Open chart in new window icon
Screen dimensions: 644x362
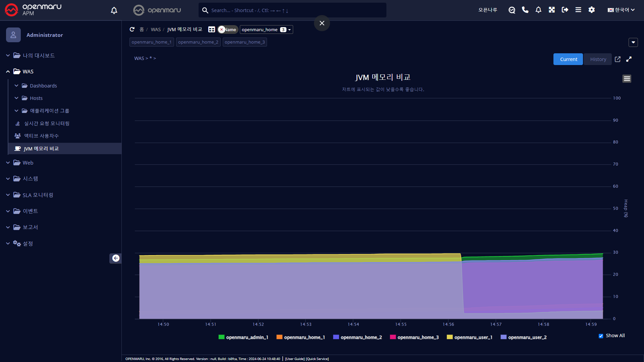(618, 59)
